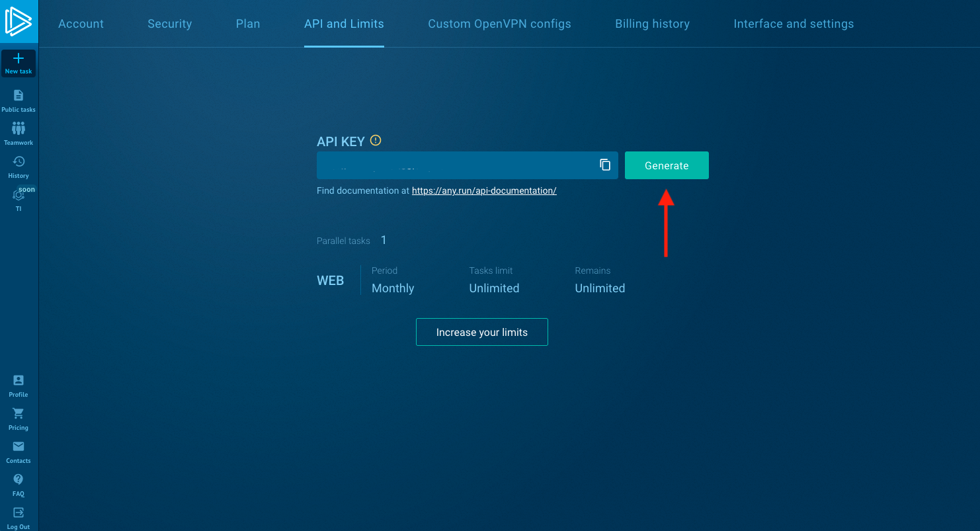This screenshot has height=531, width=980.
Task: Open Custom OpenVPN configs tab
Action: [x=499, y=24]
